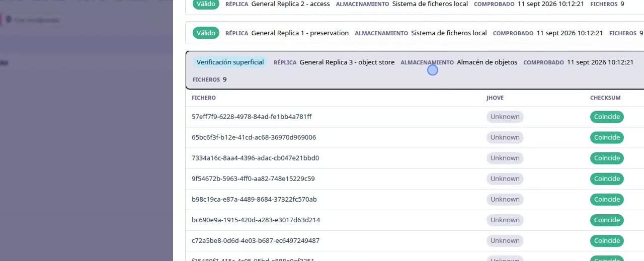This screenshot has height=261, width=644.
Task: Click the Coincide checksum badge for file c72a5be8
Action: pos(607,240)
